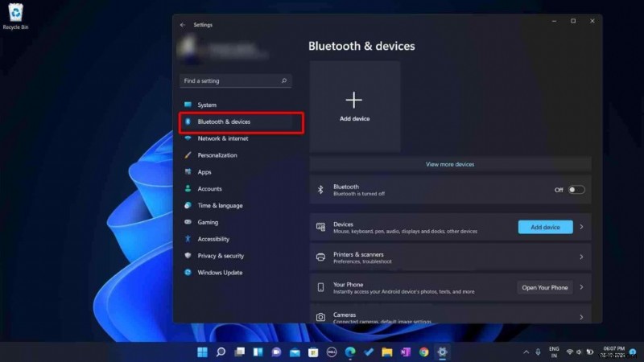Viewport: 644px width, 362px height.
Task: Open the notification badge in the tray
Action: pyautogui.click(x=633, y=352)
